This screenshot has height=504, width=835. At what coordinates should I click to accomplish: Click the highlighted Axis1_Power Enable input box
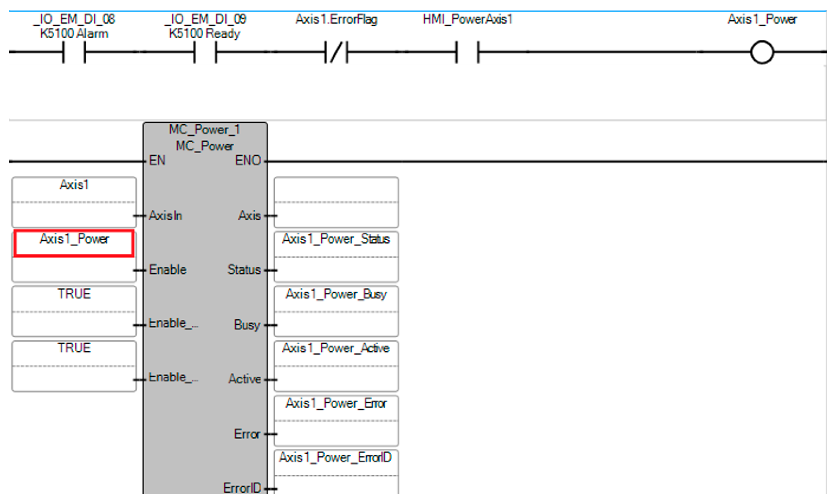(74, 243)
